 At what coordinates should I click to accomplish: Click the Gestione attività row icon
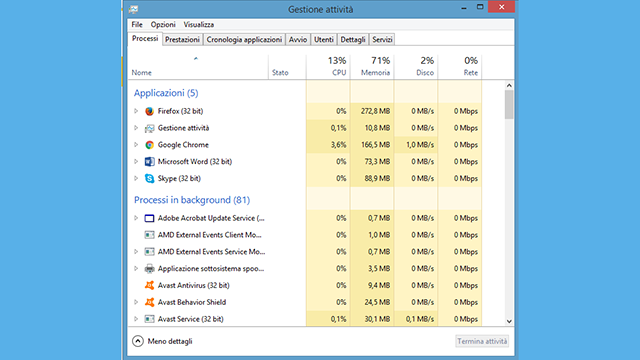149,128
